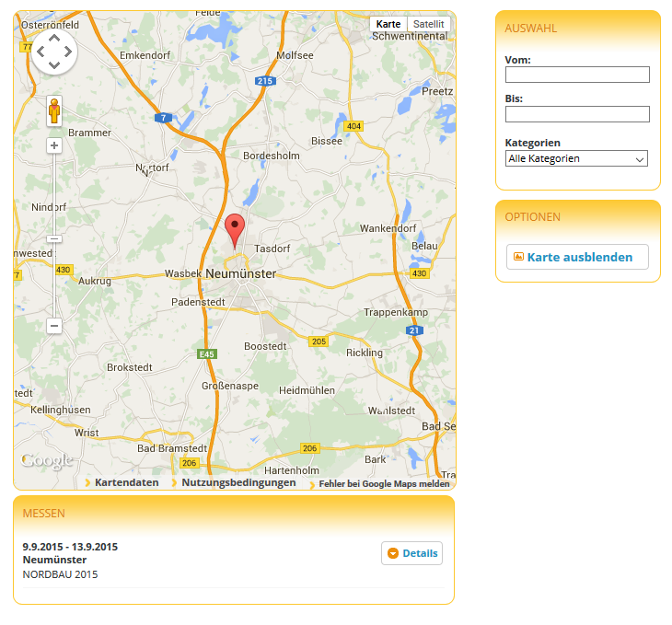Click the Google logo on the map
This screenshot has width=672, height=625.
(x=46, y=461)
